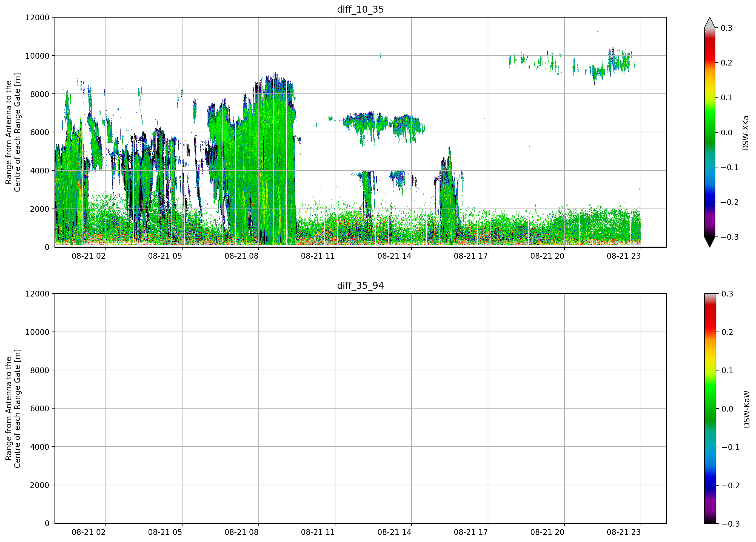Click the DSW-KaW colorbar label
Image resolution: width=756 pixels, height=542 pixels.
[746, 409]
